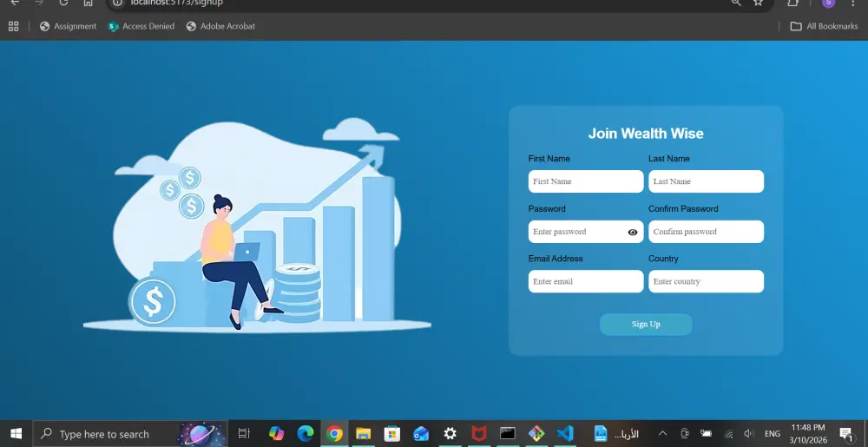Switch to Google Chrome taskbar icon
Viewport: 868px width, 447px height.
click(334, 434)
